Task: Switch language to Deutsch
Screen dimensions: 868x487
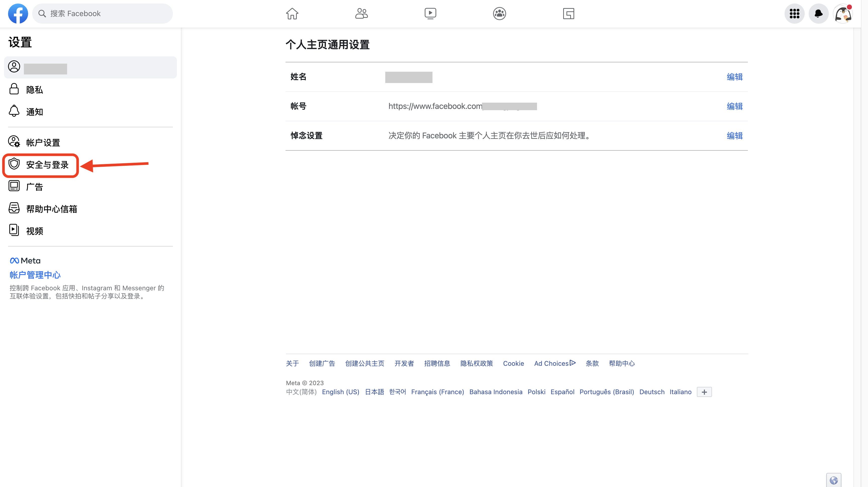Action: 652,392
